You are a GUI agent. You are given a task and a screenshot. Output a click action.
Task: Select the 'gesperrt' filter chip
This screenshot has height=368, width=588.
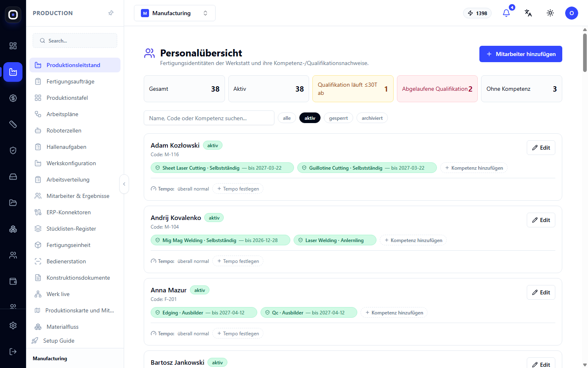click(339, 118)
